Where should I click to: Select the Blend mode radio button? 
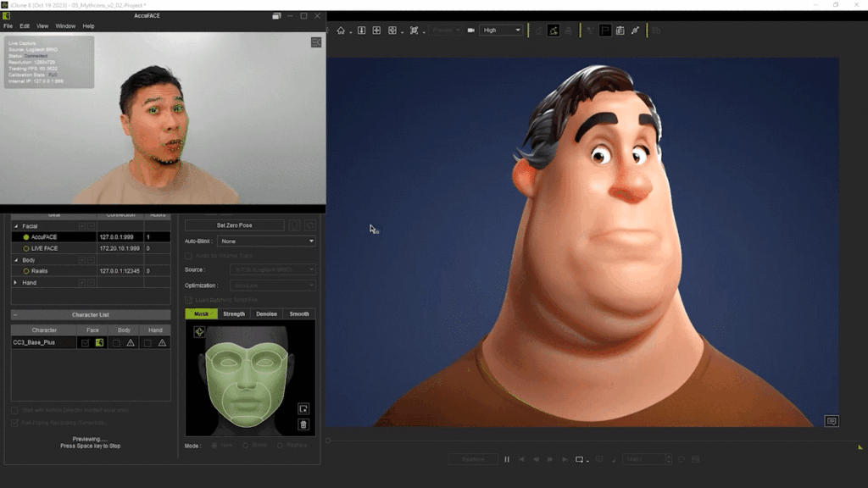245,446
